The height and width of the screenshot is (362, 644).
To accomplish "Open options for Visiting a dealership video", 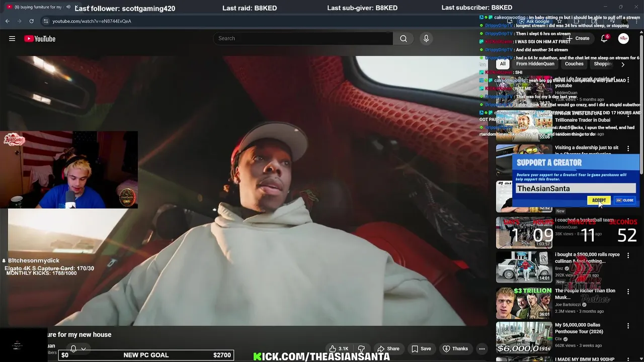I will pyautogui.click(x=628, y=149).
